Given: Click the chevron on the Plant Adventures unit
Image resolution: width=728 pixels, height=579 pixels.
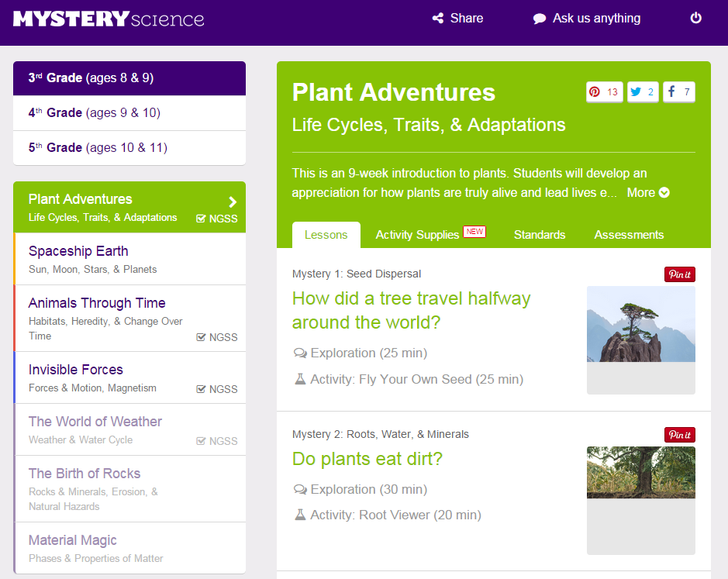Looking at the screenshot, I should coord(231,200).
